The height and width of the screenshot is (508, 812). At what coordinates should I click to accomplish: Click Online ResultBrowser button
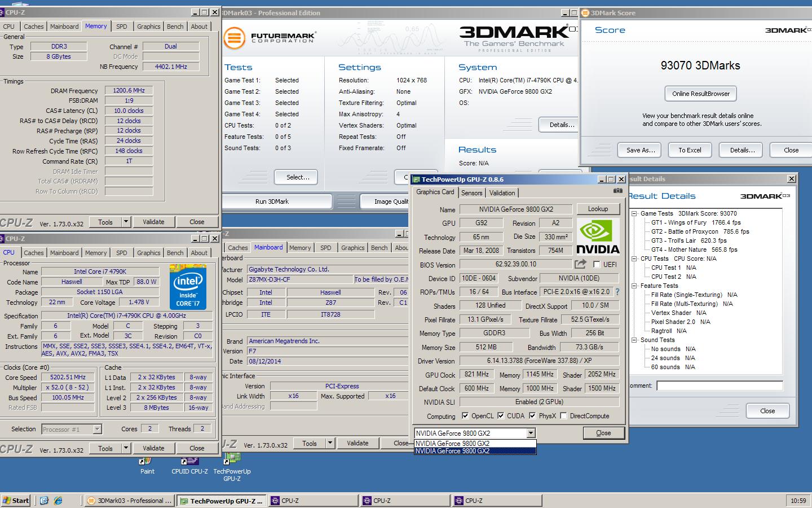[x=701, y=94]
